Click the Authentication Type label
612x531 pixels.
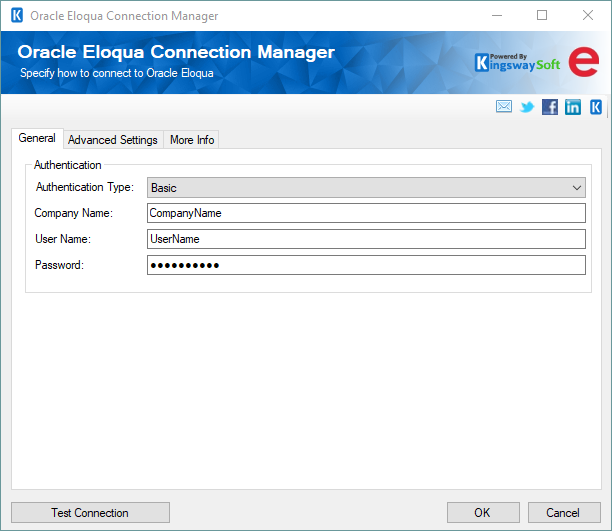(85, 187)
